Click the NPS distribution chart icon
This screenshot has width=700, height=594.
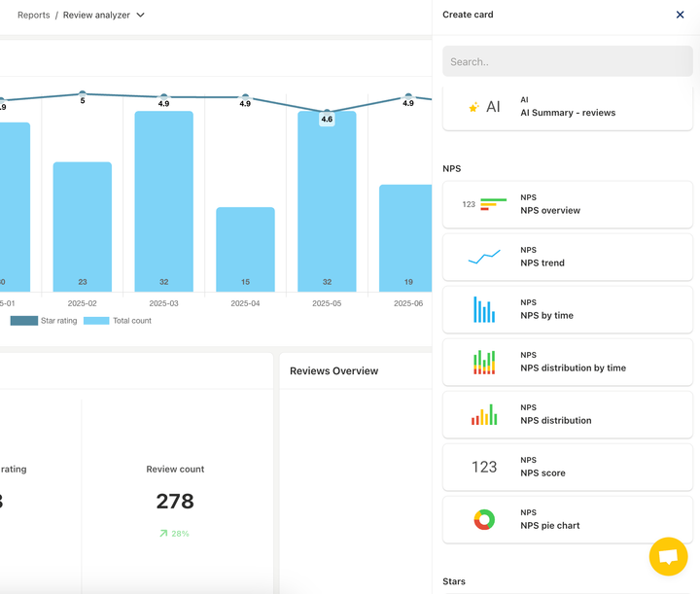point(484,415)
